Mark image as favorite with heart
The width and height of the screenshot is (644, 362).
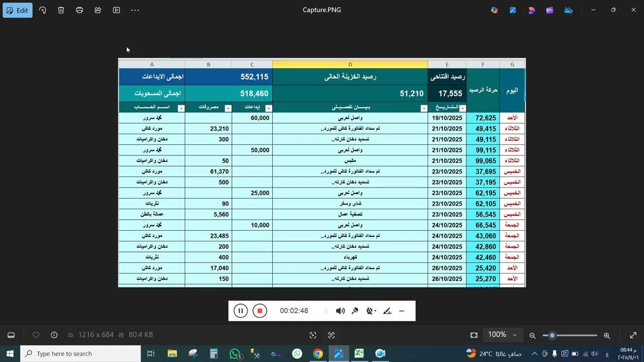36,335
